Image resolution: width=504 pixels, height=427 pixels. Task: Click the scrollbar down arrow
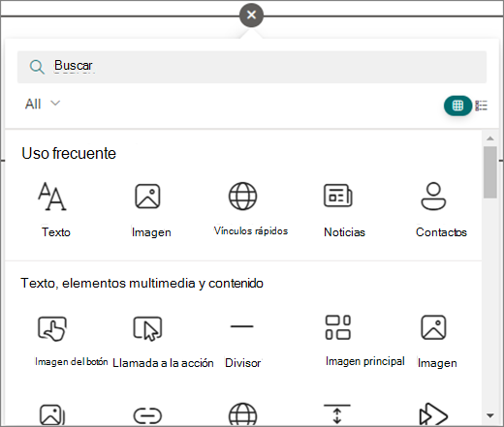tap(490, 415)
